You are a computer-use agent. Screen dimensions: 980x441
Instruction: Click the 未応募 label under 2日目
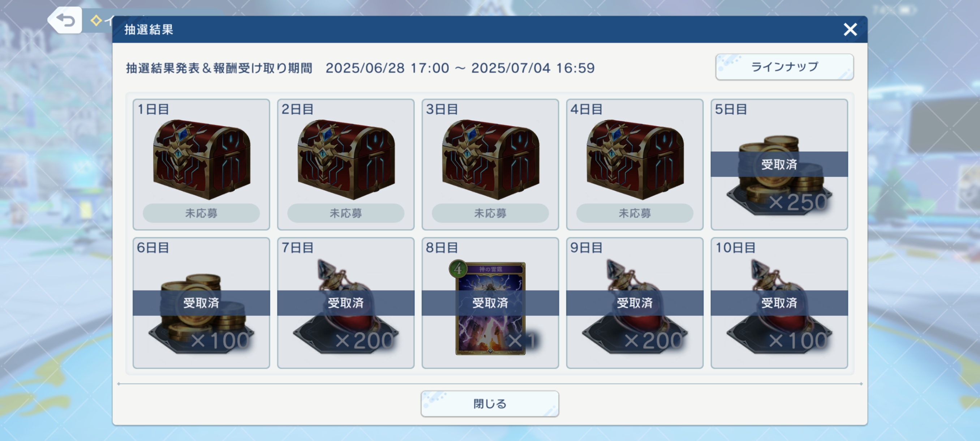[x=346, y=213]
